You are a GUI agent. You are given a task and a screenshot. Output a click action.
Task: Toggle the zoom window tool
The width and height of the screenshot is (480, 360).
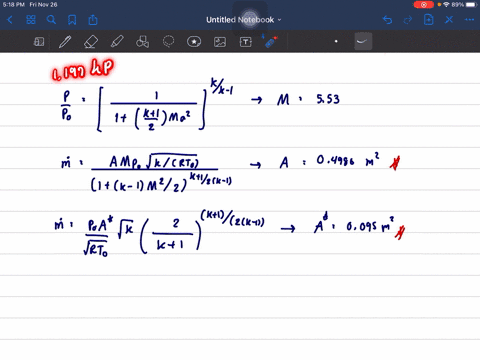39,42
